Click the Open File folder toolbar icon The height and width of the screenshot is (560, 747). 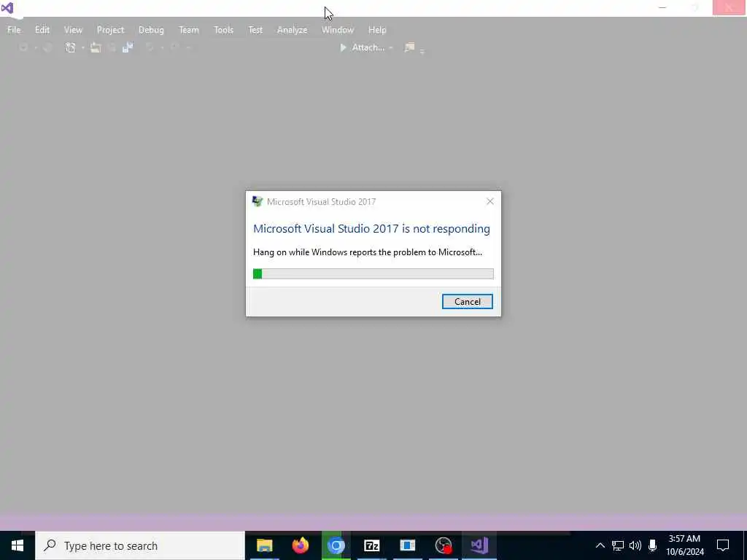coord(96,47)
